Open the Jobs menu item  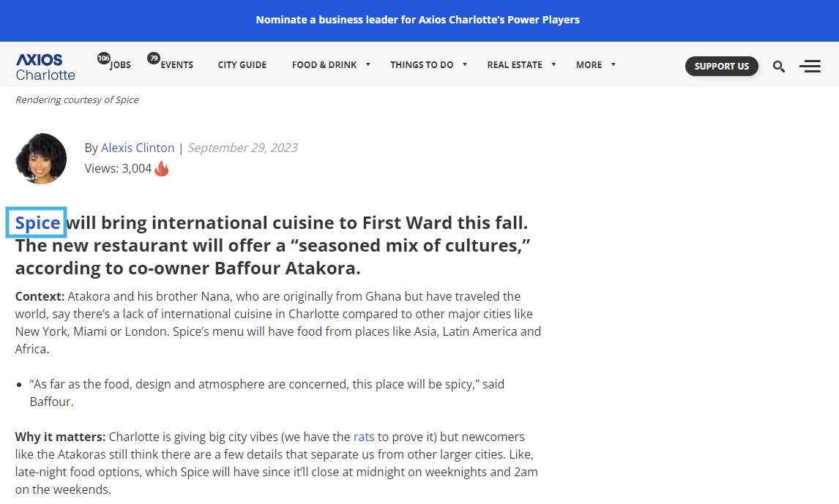point(120,64)
